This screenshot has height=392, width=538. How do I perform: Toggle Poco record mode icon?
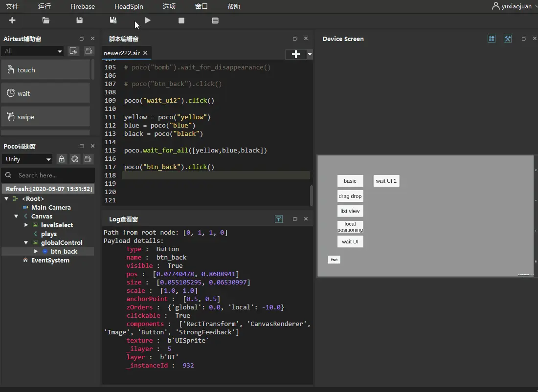click(x=88, y=159)
